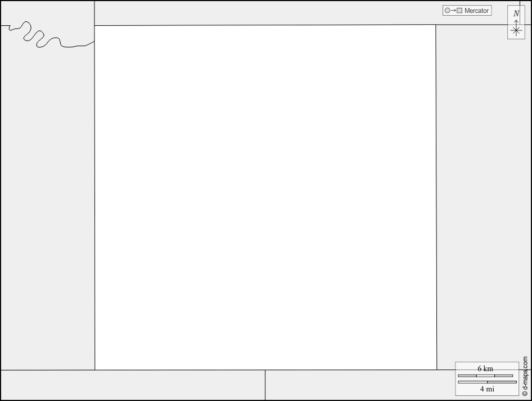The width and height of the screenshot is (532, 401).
Task: Click the 4 mi scale label
Action: 487,389
